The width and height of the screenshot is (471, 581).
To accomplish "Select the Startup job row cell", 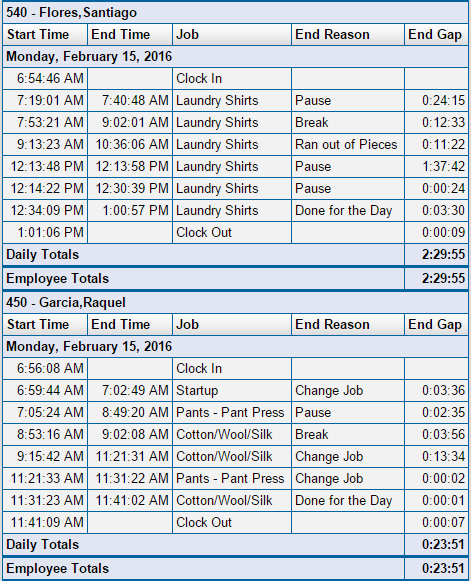I will pos(232,391).
